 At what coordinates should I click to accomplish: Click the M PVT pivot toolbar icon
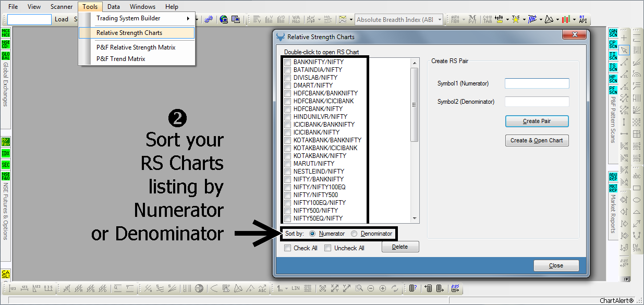click(472, 20)
